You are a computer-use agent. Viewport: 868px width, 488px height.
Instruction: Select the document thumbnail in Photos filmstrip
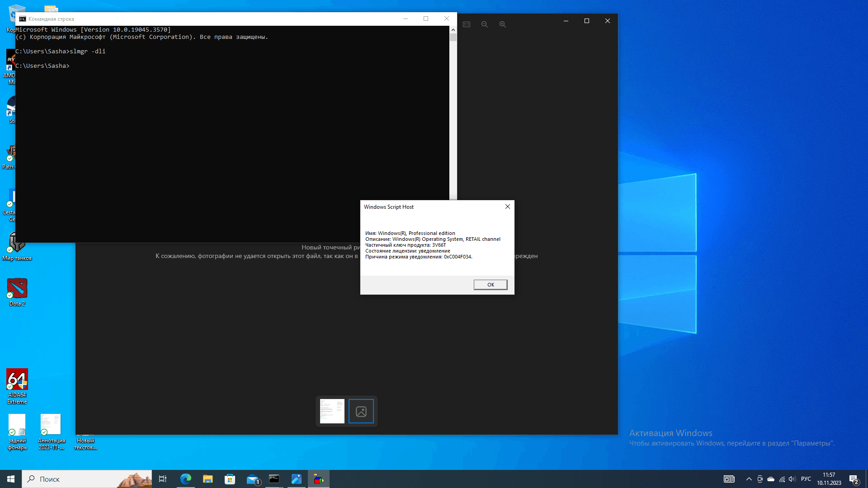[332, 411]
